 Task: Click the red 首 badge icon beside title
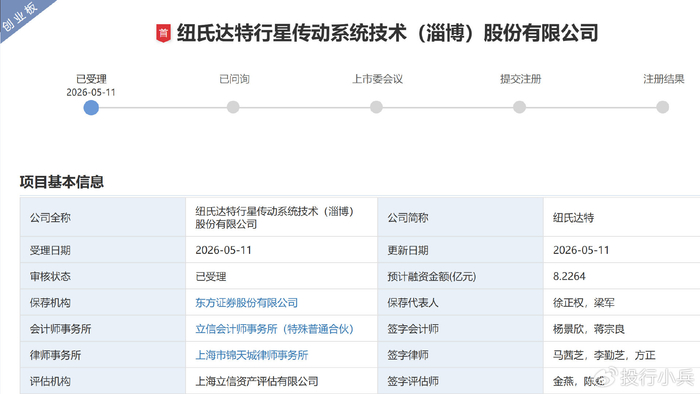tap(163, 33)
